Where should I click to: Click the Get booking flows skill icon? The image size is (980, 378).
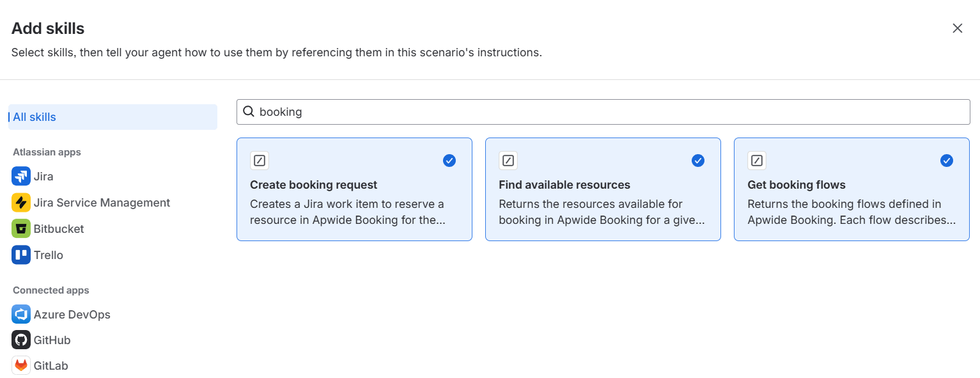click(757, 161)
